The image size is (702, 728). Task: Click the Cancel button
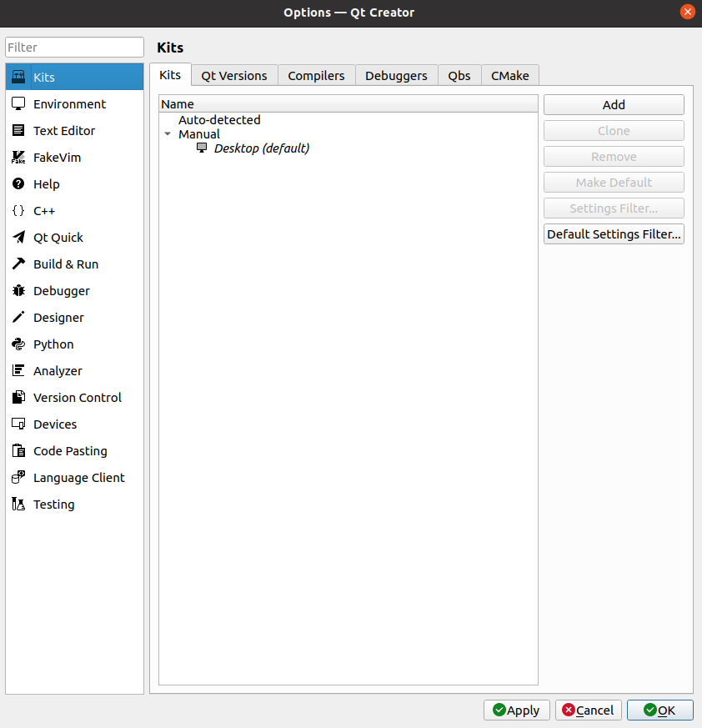pyautogui.click(x=589, y=710)
